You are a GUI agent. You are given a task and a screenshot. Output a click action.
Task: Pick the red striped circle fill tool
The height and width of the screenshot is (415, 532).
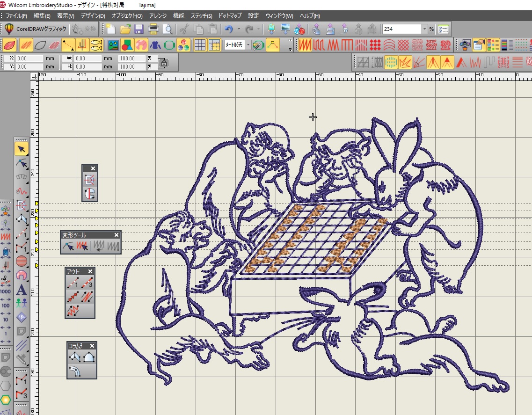tap(22, 261)
